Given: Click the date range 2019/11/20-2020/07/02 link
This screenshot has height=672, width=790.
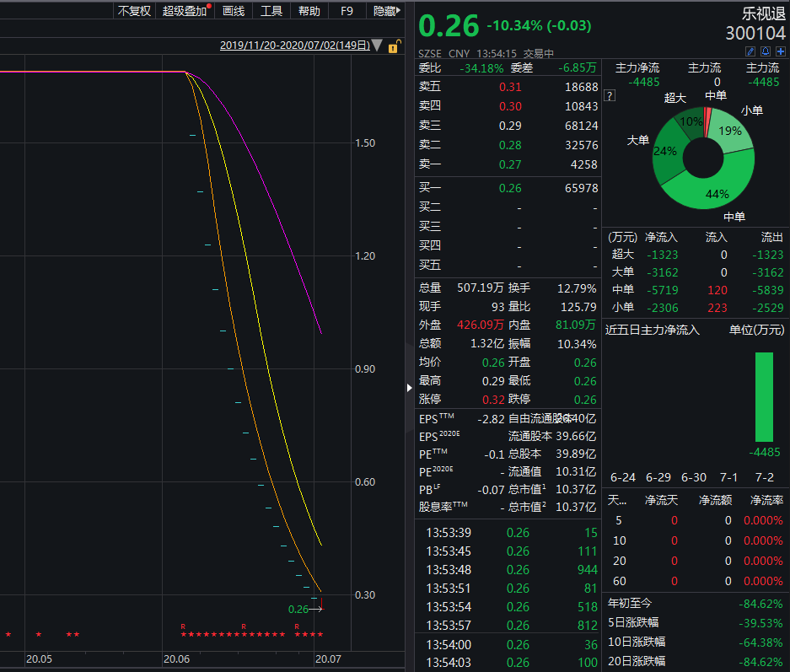Looking at the screenshot, I should pyautogui.click(x=294, y=46).
